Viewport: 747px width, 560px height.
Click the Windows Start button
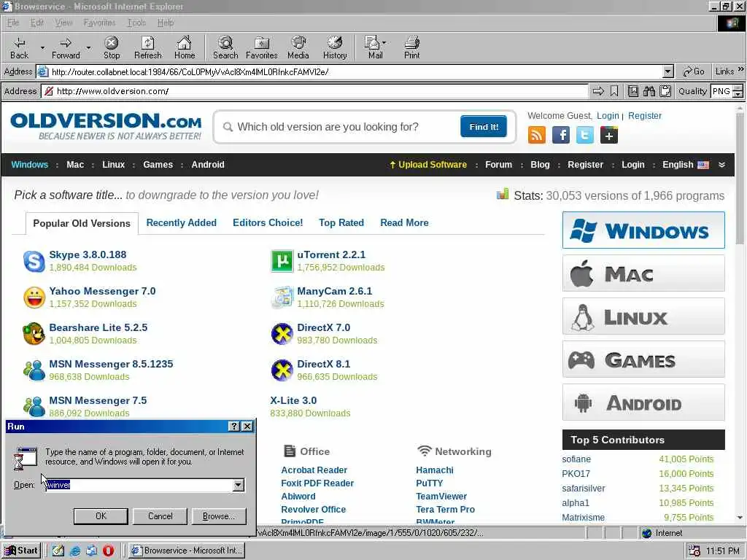(21, 551)
